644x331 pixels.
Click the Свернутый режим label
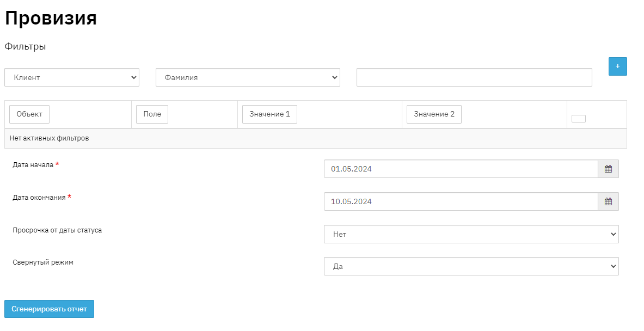[43, 262]
